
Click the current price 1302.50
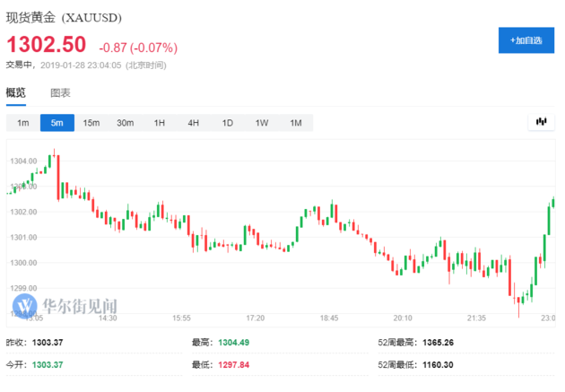tap(47, 44)
